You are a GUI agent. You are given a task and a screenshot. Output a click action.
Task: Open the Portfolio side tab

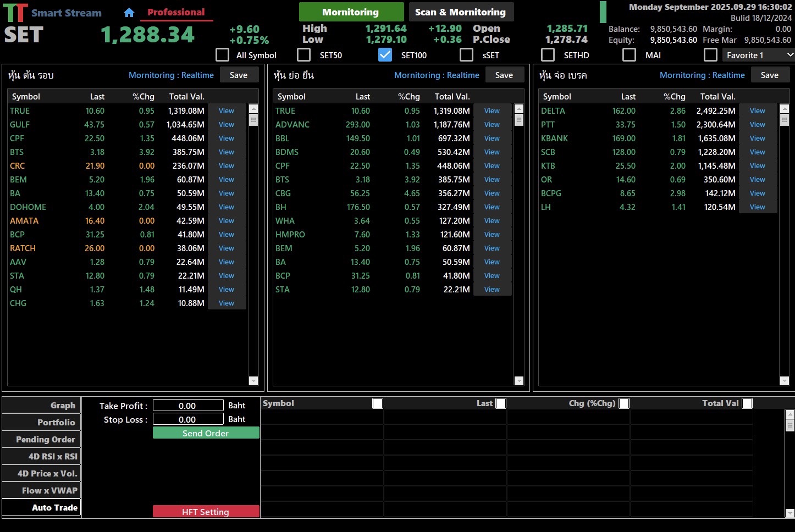pos(42,422)
